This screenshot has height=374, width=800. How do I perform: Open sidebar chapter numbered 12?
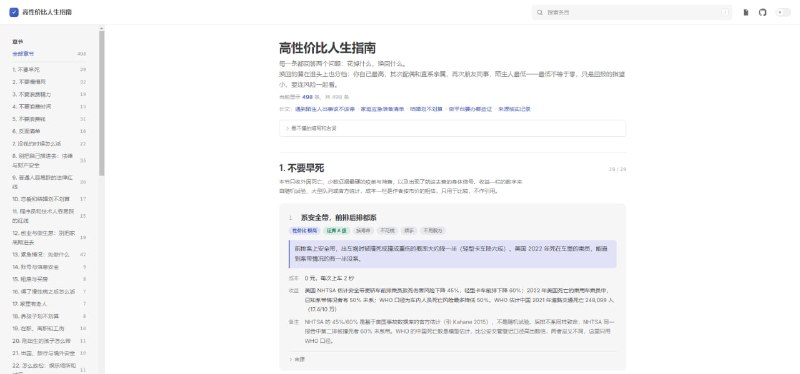[49, 237]
